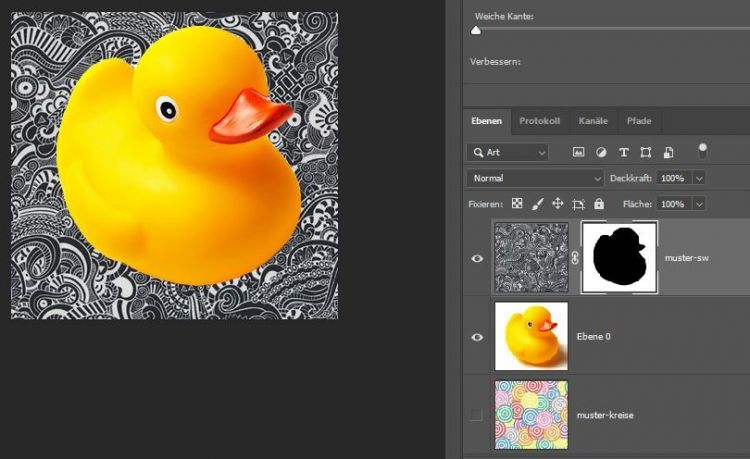Expand the Deckkraft opacity arrow
The image size is (750, 459).
pos(699,178)
